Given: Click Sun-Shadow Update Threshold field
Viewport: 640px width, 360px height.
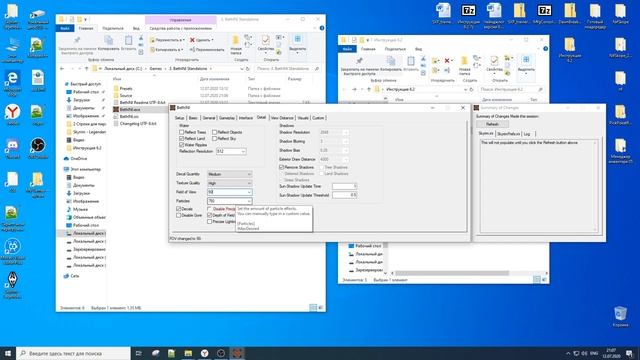Looking at the screenshot, I should click(x=344, y=195).
